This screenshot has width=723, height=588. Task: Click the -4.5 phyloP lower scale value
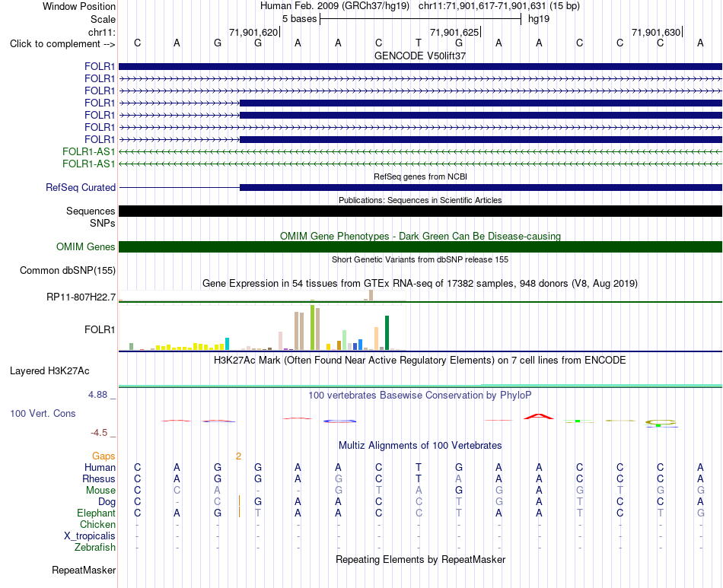coord(99,433)
